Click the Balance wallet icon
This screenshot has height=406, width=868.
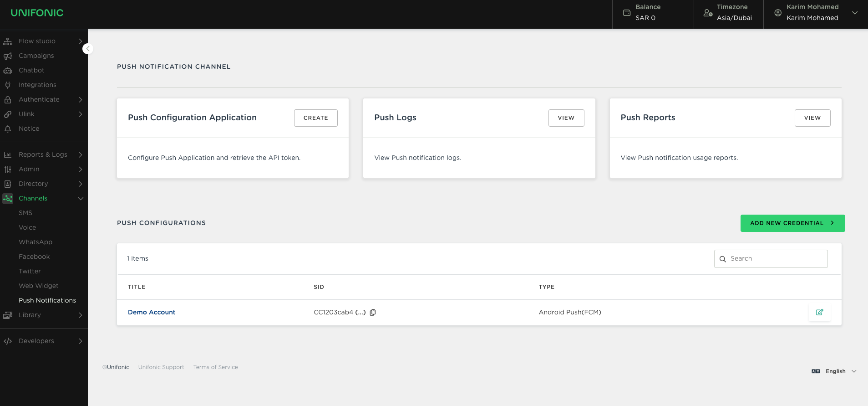tap(627, 13)
